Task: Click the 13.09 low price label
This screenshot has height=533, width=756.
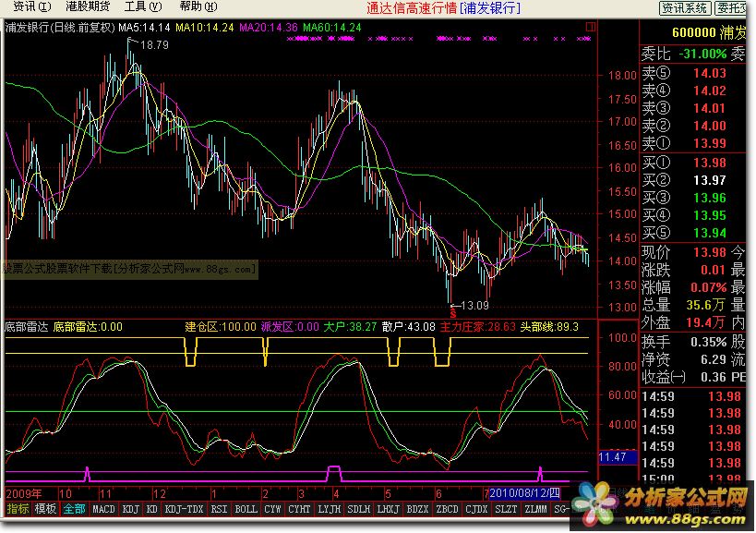Action: click(474, 306)
